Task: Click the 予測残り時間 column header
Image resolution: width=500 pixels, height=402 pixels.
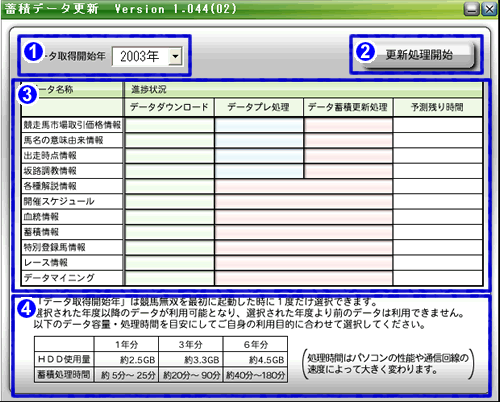Action: tap(438, 107)
